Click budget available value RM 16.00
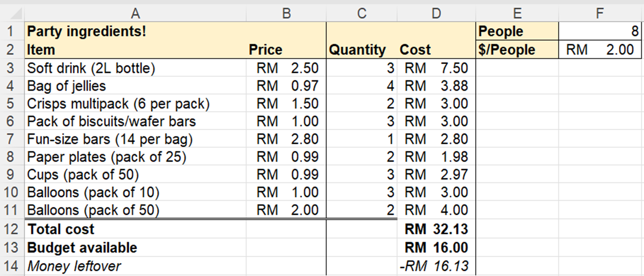The height and width of the screenshot is (276, 644). (x=436, y=248)
